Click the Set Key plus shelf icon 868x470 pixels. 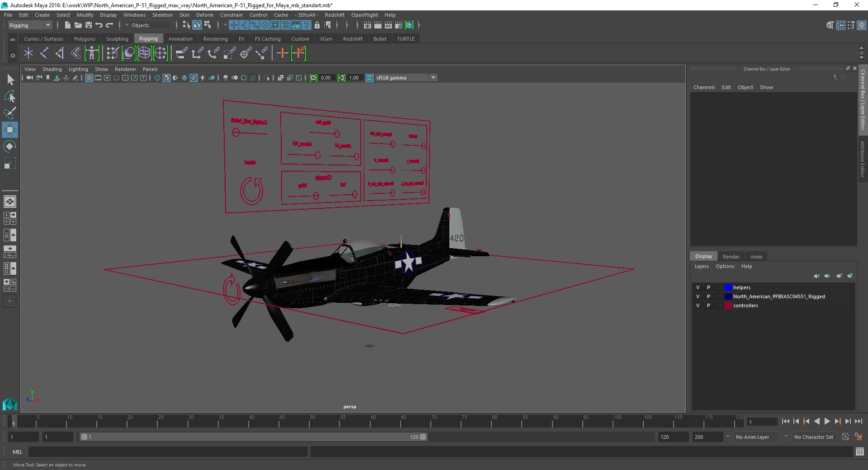pyautogui.click(x=282, y=53)
